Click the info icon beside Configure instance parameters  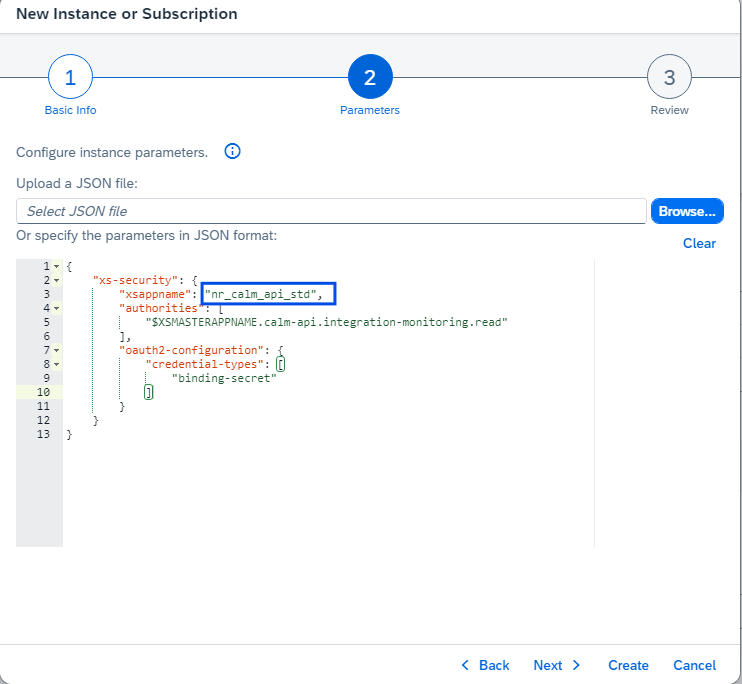pos(233,152)
